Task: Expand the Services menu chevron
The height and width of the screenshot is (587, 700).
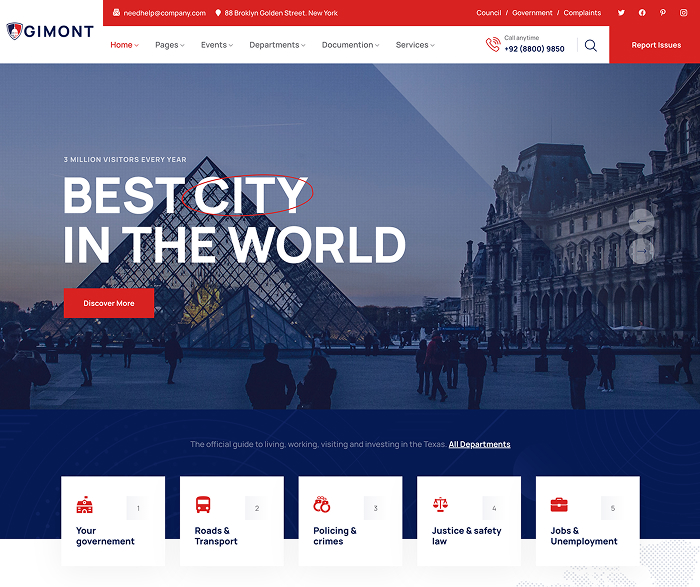Action: point(432,46)
